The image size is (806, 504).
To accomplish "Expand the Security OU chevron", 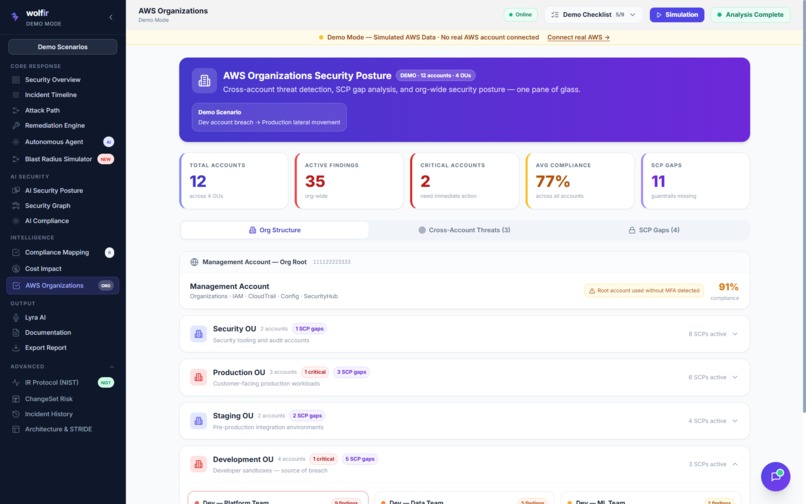I will click(x=735, y=334).
